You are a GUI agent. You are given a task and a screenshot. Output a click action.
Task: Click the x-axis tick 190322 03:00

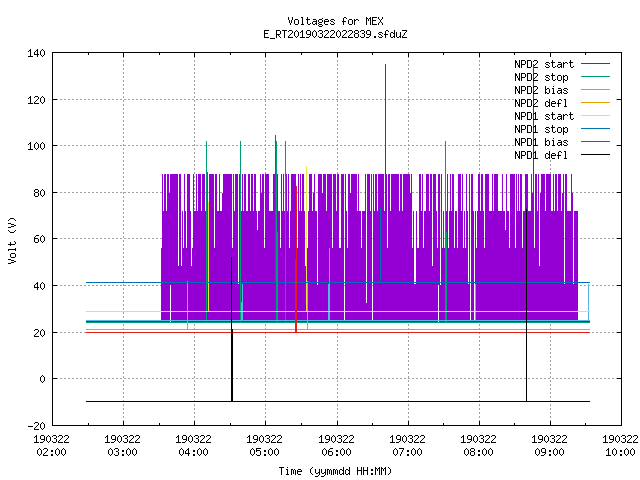pos(122,446)
